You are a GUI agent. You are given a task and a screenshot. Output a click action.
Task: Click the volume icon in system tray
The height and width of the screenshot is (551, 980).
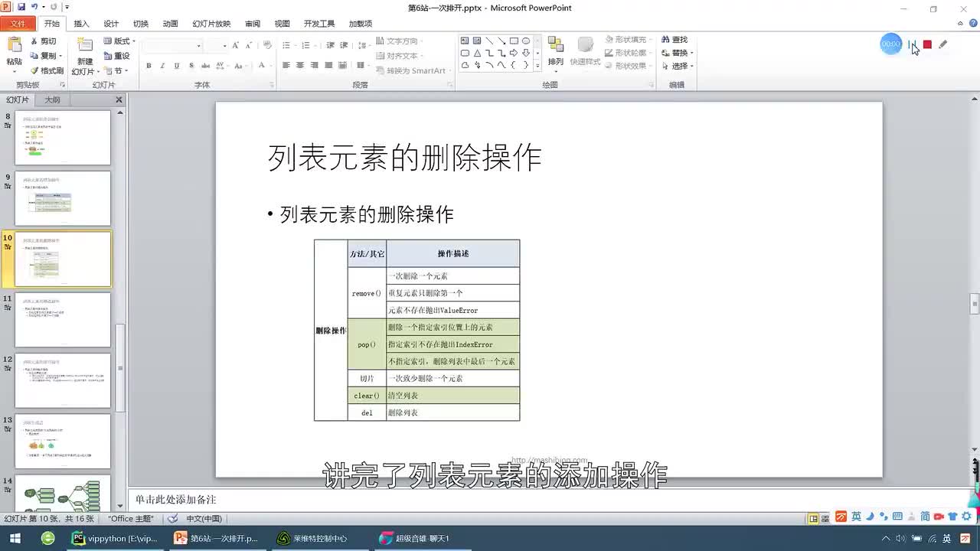pyautogui.click(x=900, y=538)
